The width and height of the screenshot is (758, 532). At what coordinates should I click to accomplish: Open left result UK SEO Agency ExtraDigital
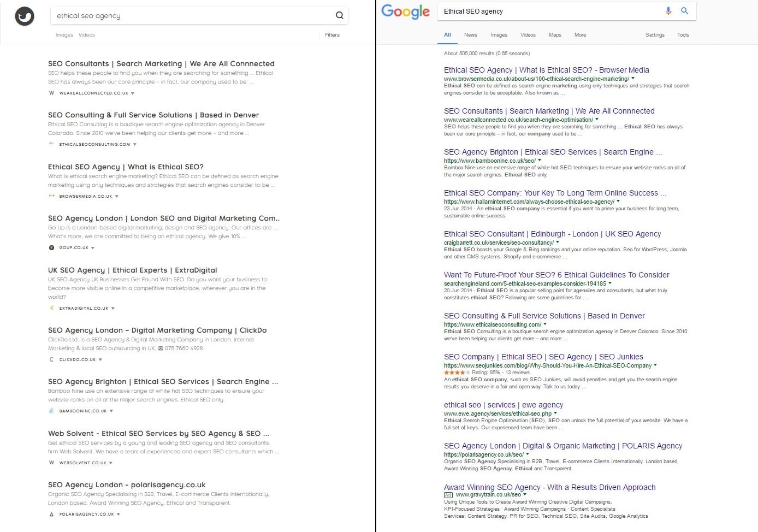133,270
